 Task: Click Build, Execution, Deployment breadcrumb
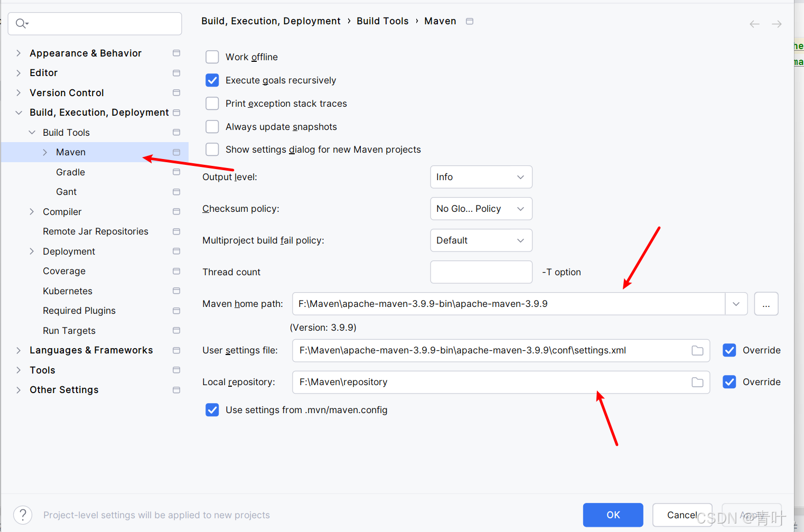(271, 21)
